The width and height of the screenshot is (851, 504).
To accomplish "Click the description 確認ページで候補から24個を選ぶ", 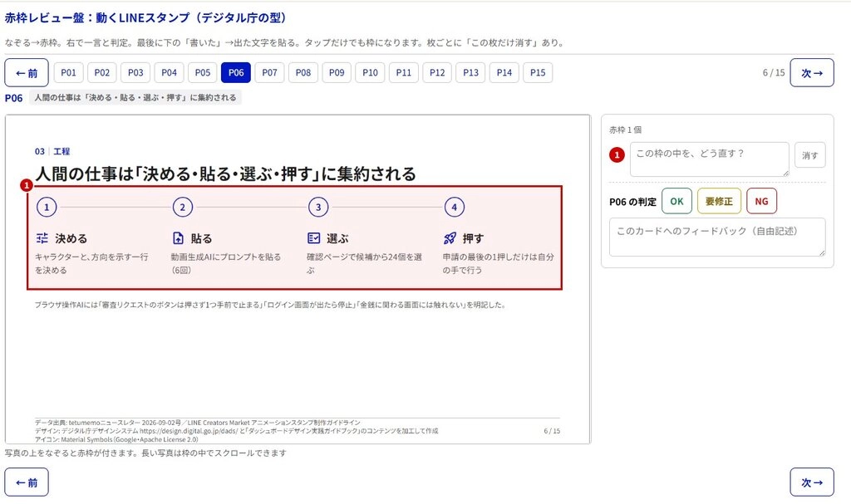I will click(x=364, y=263).
